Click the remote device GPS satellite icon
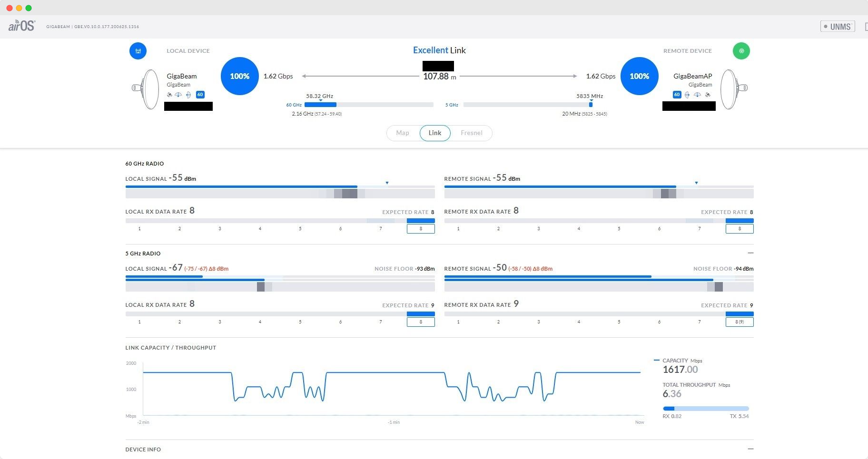Image resolution: width=868 pixels, height=459 pixels. pos(708,95)
